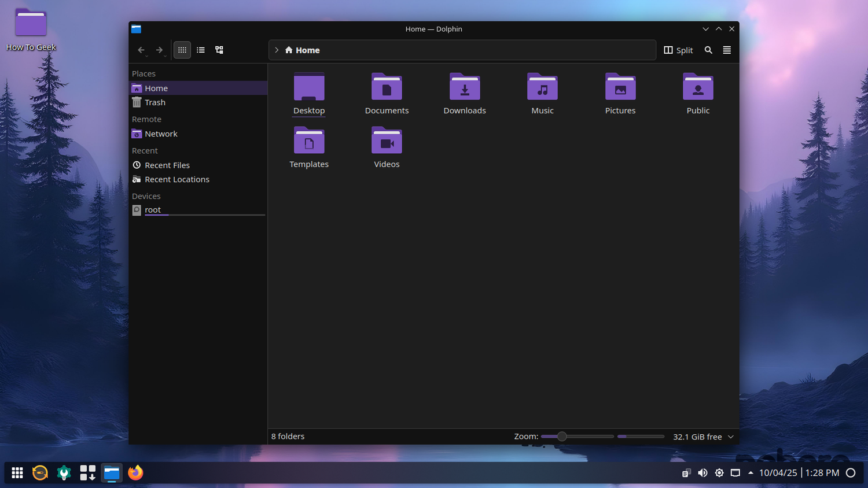Open Dolphin's hamburger menu
Screen dimensions: 868x488
click(727, 50)
